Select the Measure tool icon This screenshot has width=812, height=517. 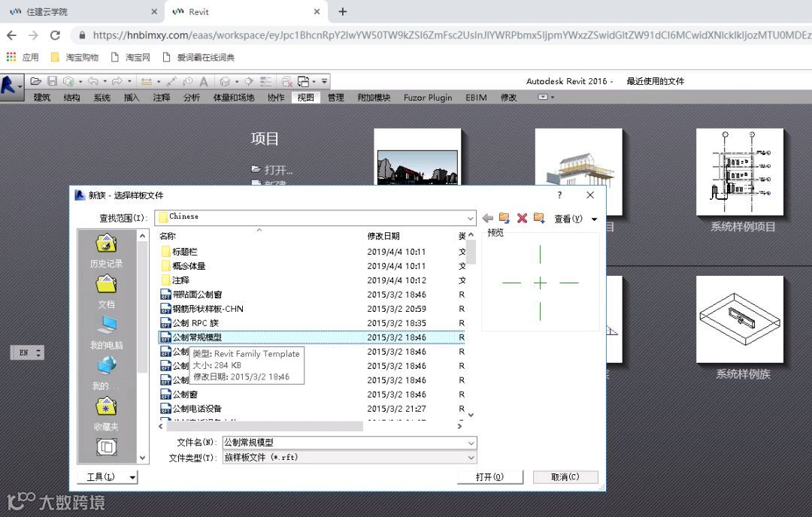(147, 81)
